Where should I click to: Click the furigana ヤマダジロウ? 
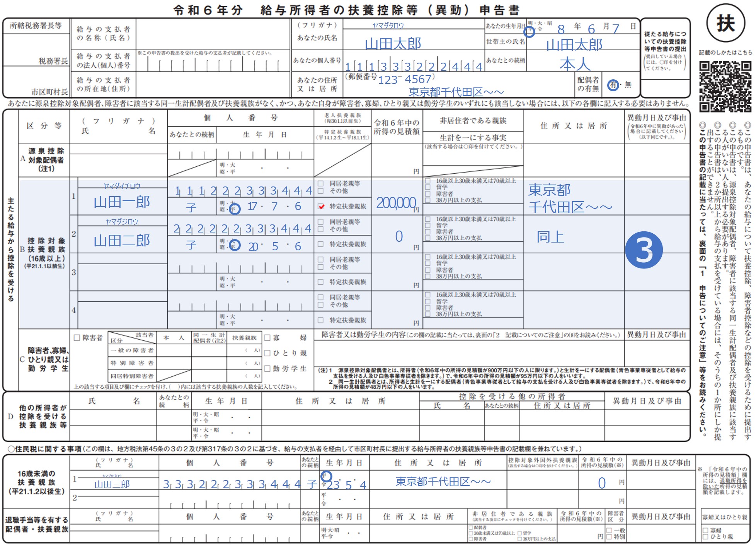click(122, 222)
